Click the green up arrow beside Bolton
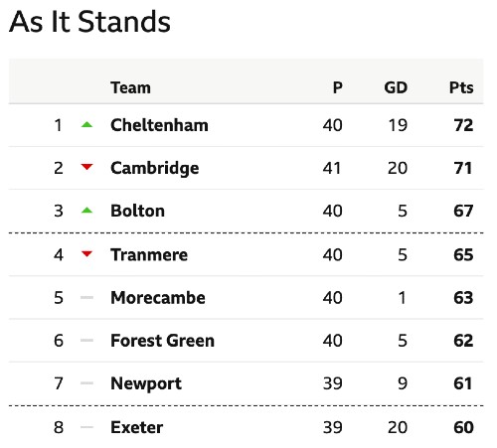 point(86,211)
